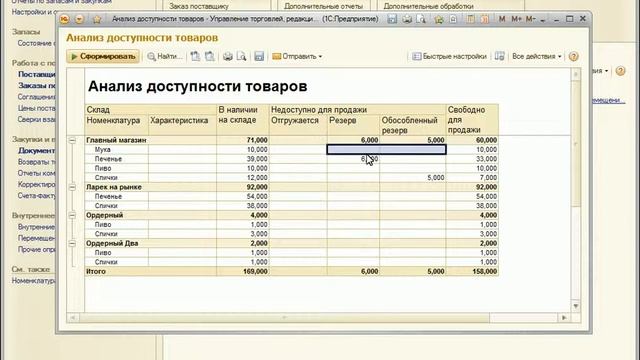Click the vertical scrollbar up arrow
The image size is (640, 360).
pos(576,74)
